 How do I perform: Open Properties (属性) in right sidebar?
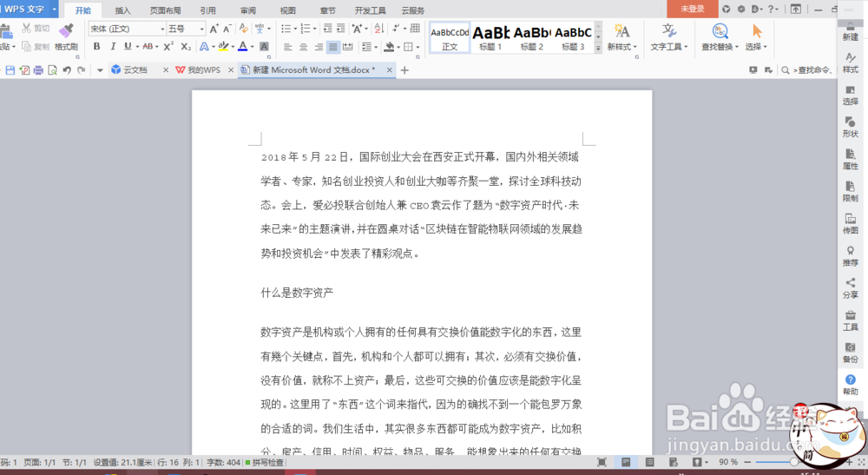[x=851, y=159]
